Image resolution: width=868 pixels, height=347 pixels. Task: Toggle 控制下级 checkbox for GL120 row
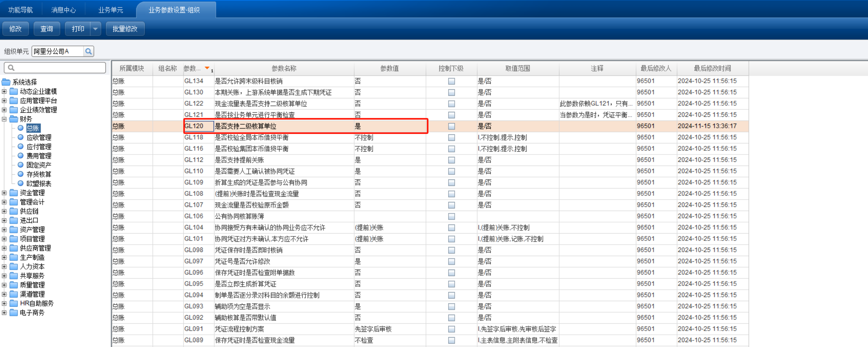451,126
